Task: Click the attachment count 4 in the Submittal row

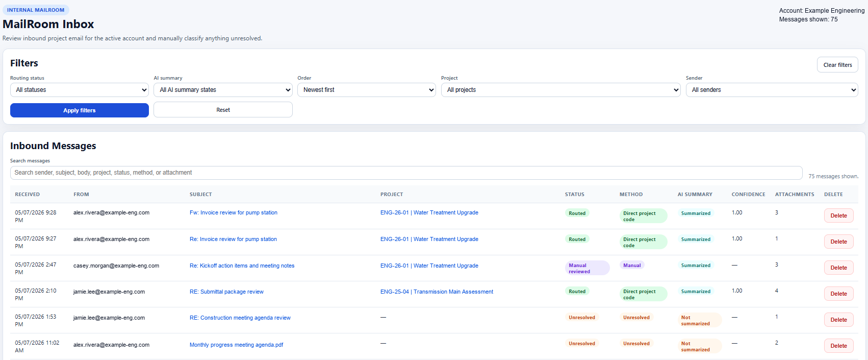Action: [777, 291]
